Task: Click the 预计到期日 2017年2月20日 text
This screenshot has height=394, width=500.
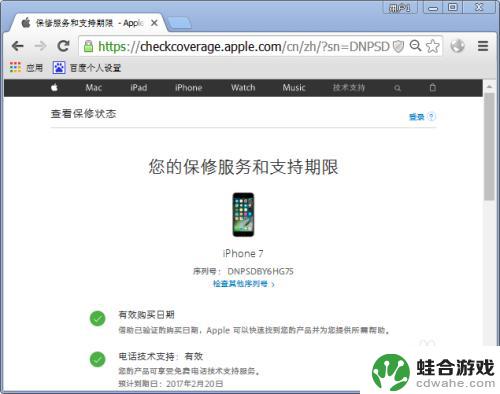Action: (171, 384)
